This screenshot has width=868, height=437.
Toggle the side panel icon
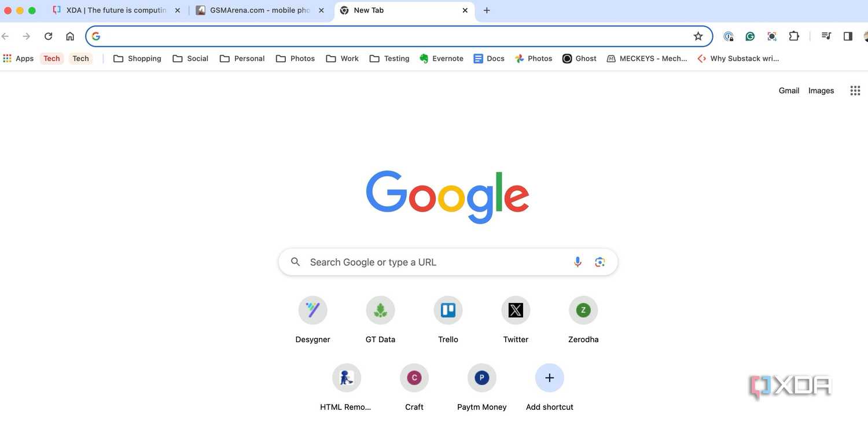pyautogui.click(x=848, y=36)
